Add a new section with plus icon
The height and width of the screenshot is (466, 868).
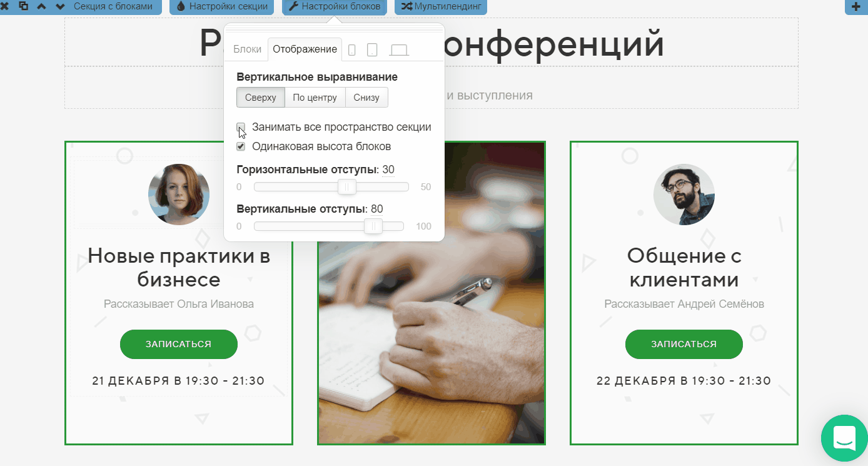[x=856, y=6]
